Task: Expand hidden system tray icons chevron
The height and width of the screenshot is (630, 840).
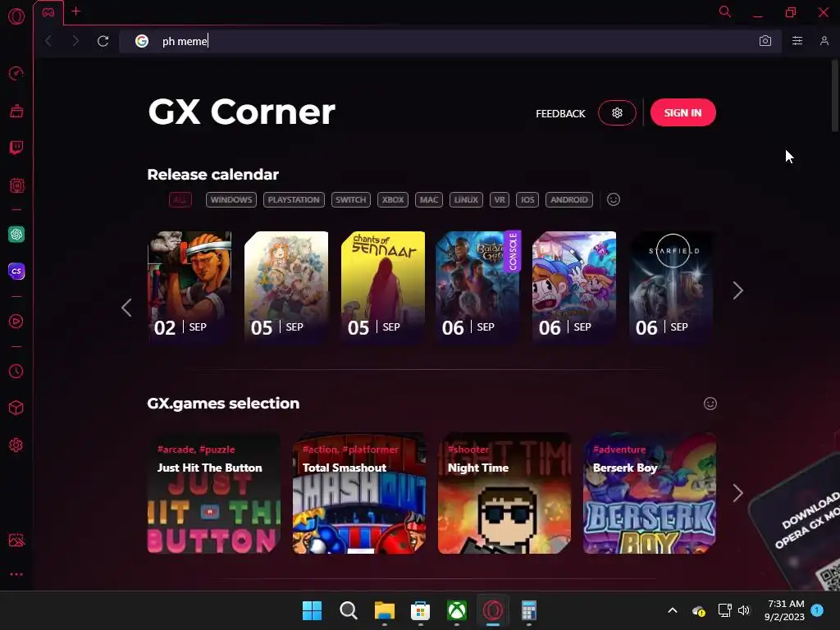Action: coord(673,610)
